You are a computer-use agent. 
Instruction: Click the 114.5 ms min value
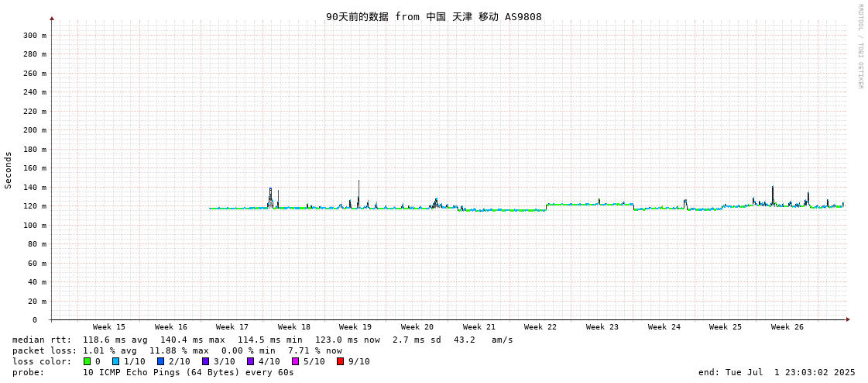271,340
